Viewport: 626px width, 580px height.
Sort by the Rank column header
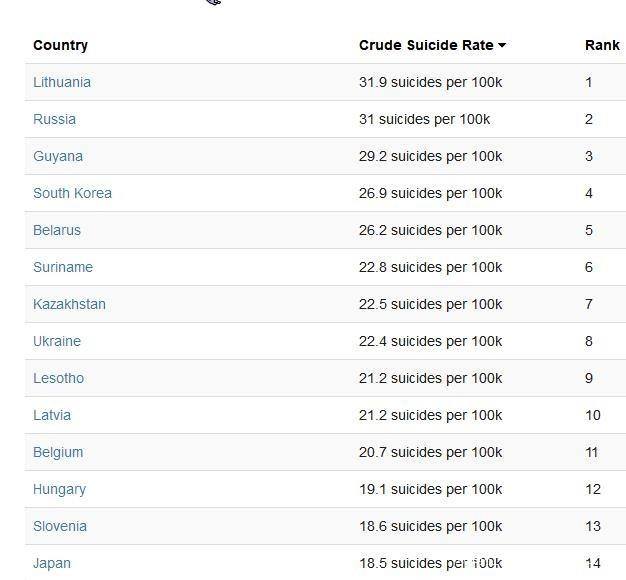click(602, 45)
